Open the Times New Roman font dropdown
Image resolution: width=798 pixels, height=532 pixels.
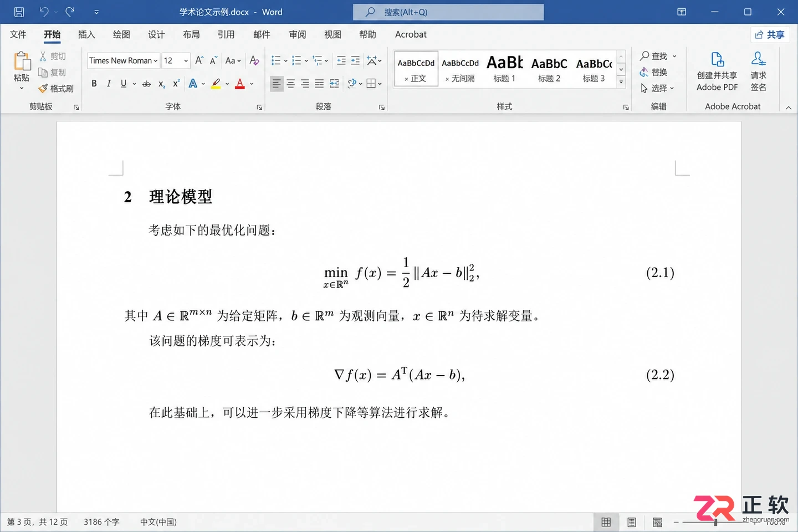[156, 60]
